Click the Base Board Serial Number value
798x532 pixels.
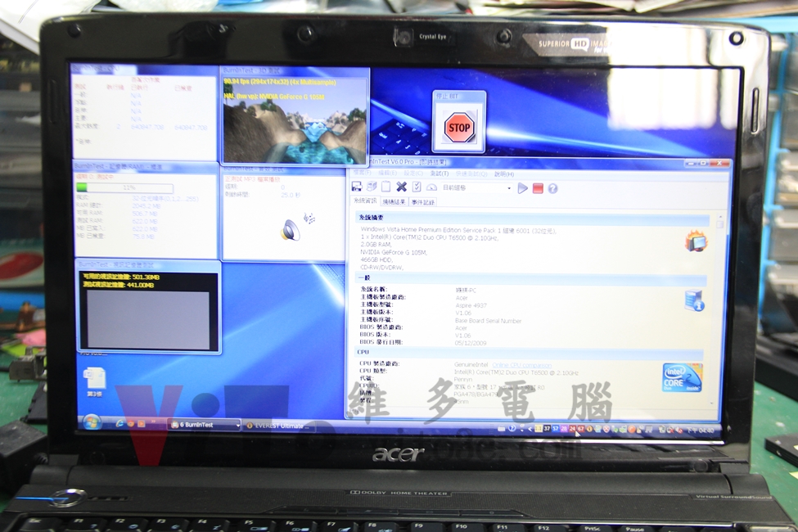click(488, 321)
